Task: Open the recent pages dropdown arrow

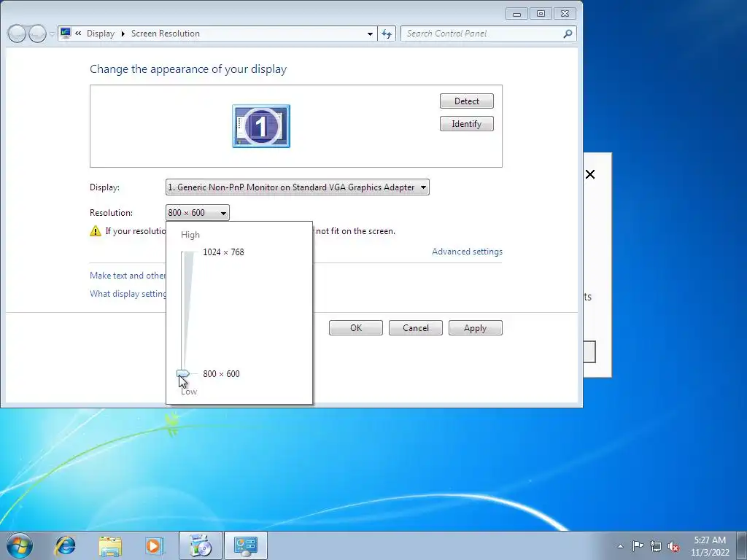Action: pos(52,34)
